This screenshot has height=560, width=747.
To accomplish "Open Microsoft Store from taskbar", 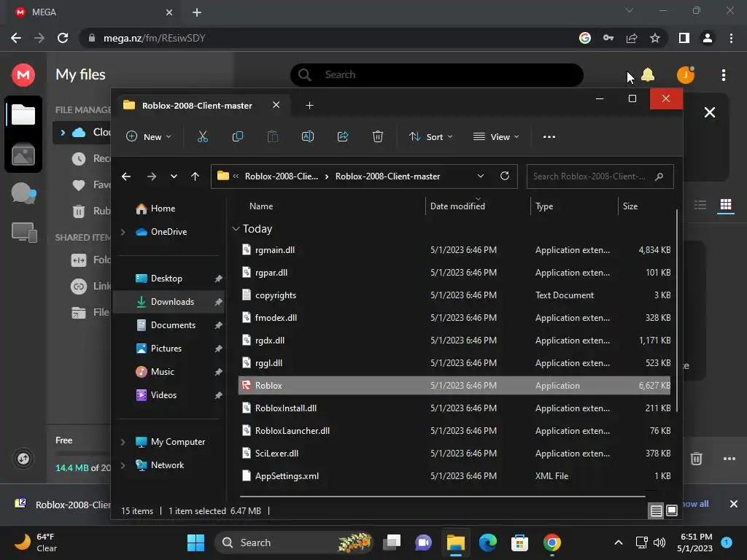I will click(519, 542).
